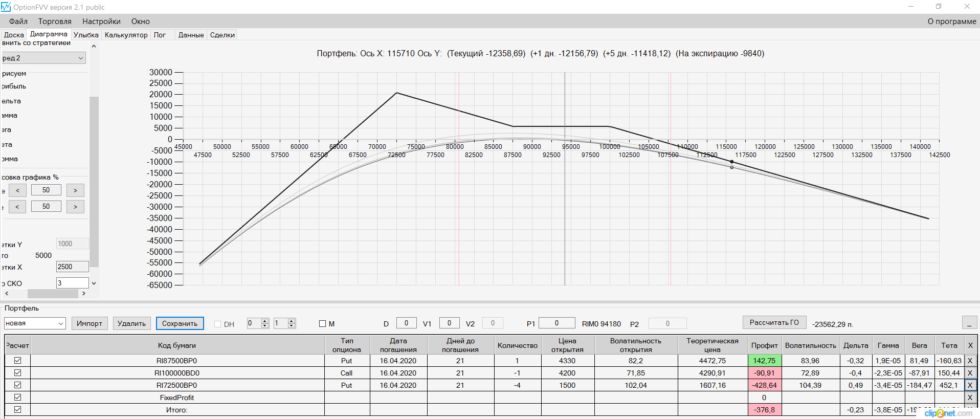Click the Код бумаги column header
Image resolution: width=980 pixels, height=419 pixels.
[x=177, y=345]
